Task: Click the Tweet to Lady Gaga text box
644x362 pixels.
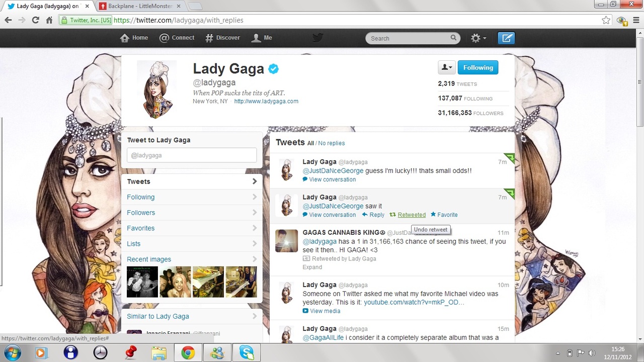Action: (192, 155)
